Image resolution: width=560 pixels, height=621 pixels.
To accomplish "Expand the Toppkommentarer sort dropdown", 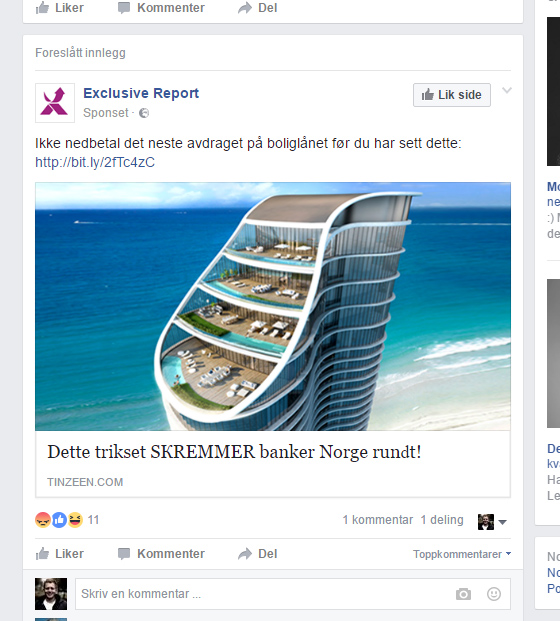I will coord(462,554).
